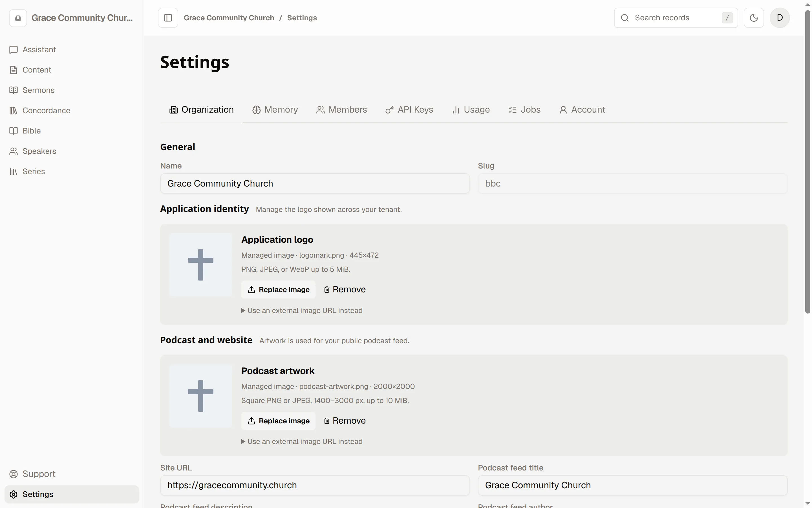
Task: Open the Jobs tab
Action: [524, 110]
